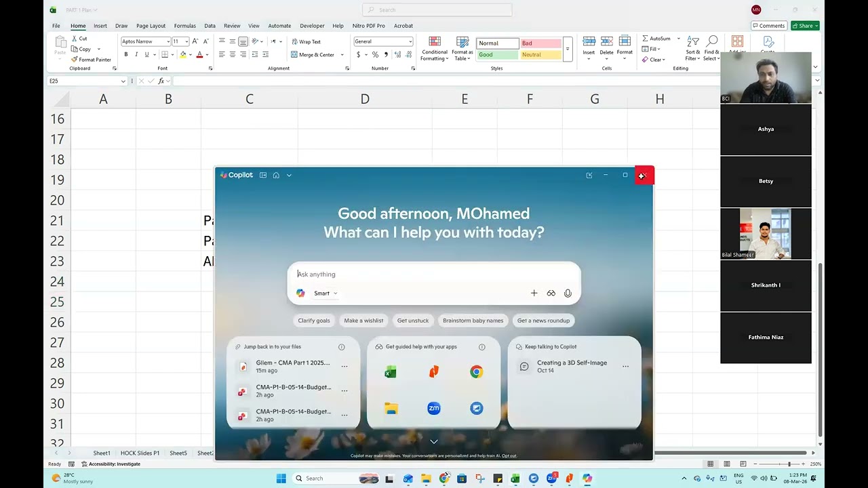Click the Chrome icon in Copilot apps
Viewport: 868px width, 488px height.
(477, 372)
